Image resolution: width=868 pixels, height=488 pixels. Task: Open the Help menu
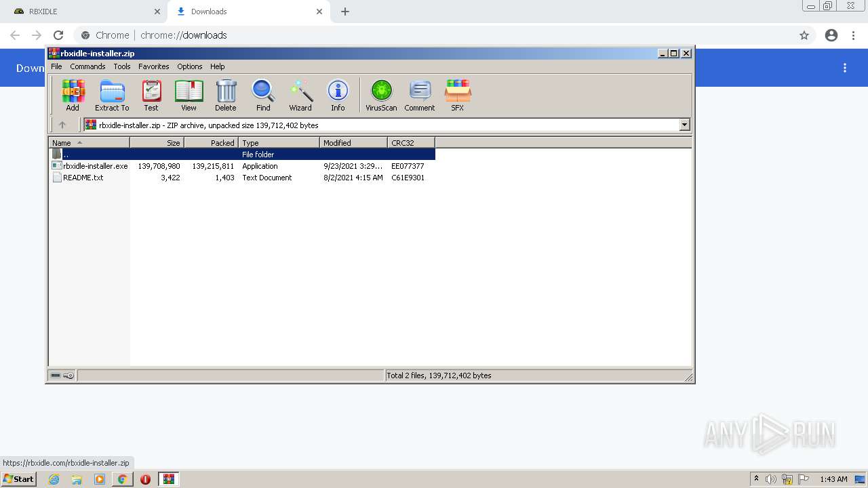(x=217, y=66)
